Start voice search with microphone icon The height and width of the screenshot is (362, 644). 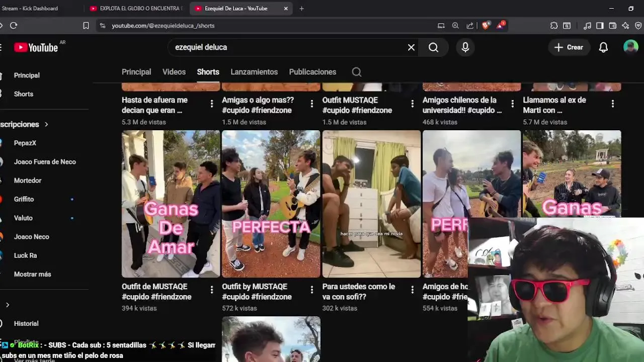[465, 47]
